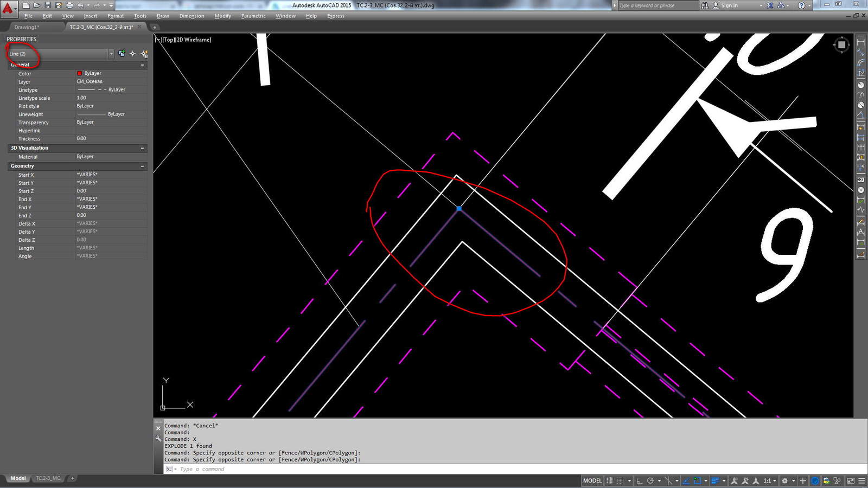Open the Sign In dropdown arrow
This screenshot has height=488, width=868.
[761, 5]
